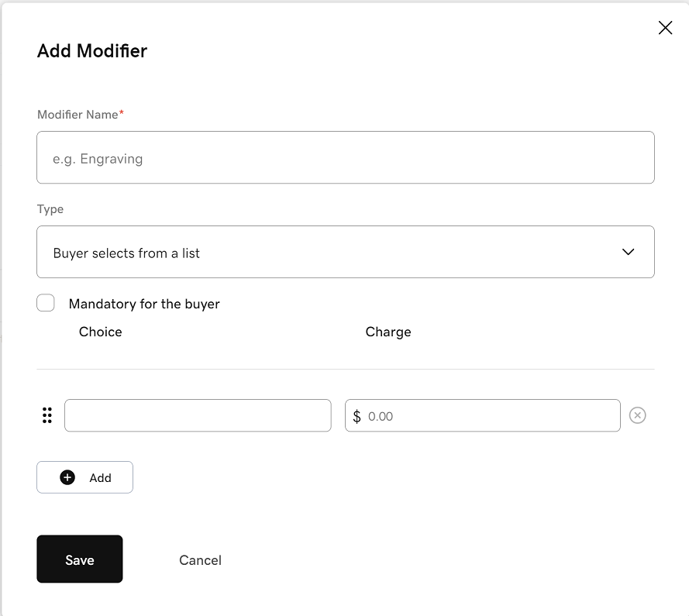Click the dollar sign in Charge field
The height and width of the screenshot is (616, 689).
coord(357,416)
